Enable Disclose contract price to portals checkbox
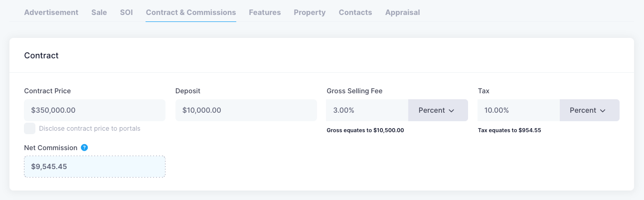 pyautogui.click(x=30, y=129)
